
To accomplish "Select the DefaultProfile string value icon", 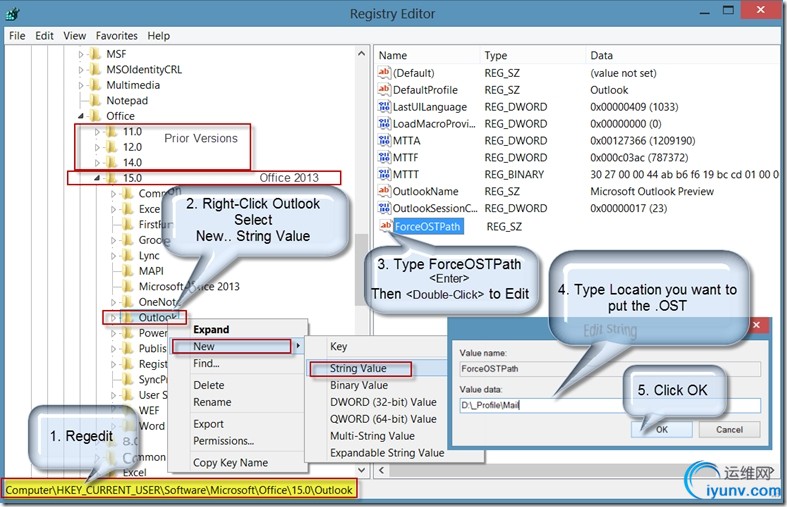I will pos(384,90).
